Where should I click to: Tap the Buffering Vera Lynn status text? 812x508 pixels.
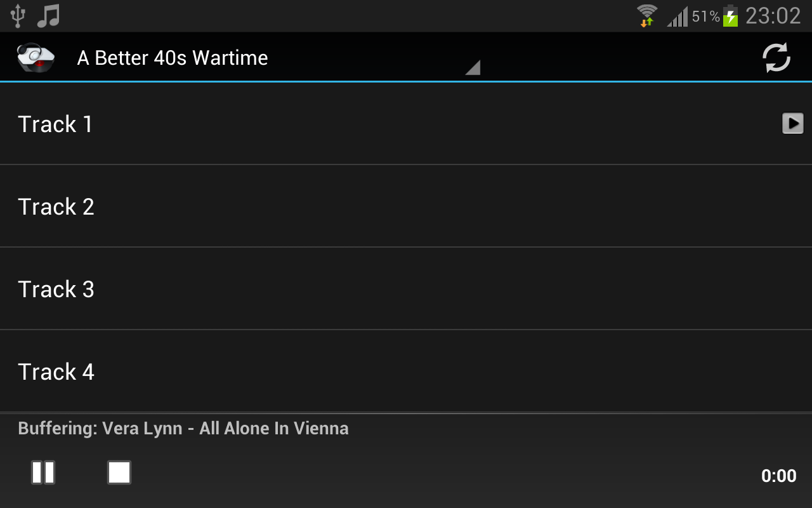coord(183,429)
